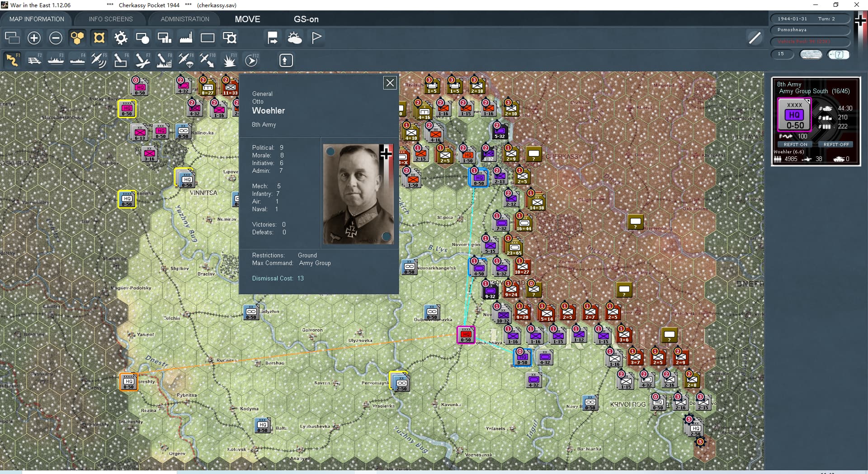This screenshot has width=868, height=474.
Task: Click the circular arrow (F12) icon
Action: (x=251, y=60)
